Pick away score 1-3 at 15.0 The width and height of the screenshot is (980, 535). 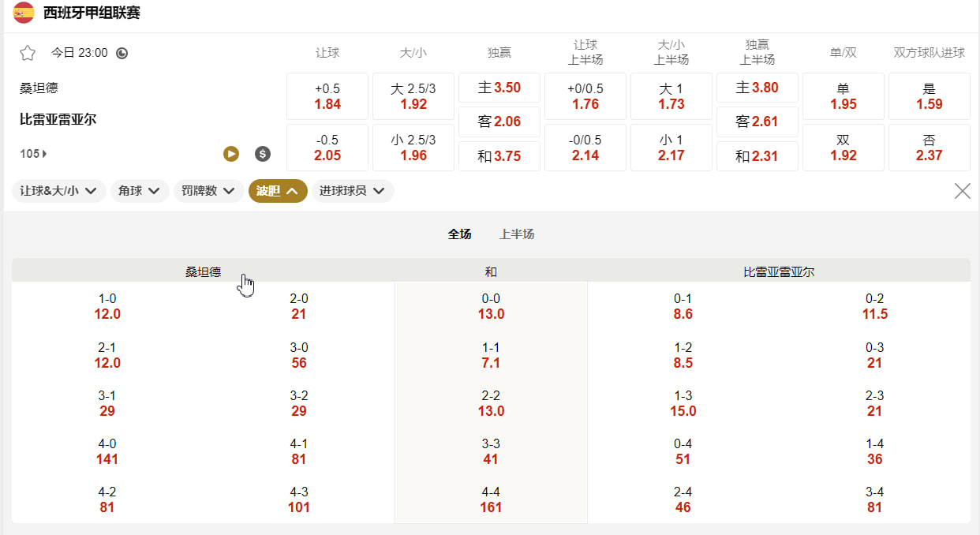coord(683,403)
